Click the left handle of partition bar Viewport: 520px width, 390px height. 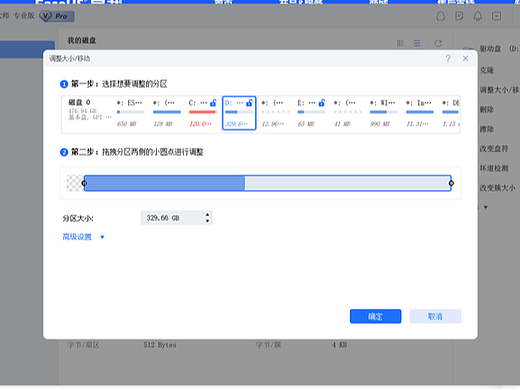coord(84,183)
